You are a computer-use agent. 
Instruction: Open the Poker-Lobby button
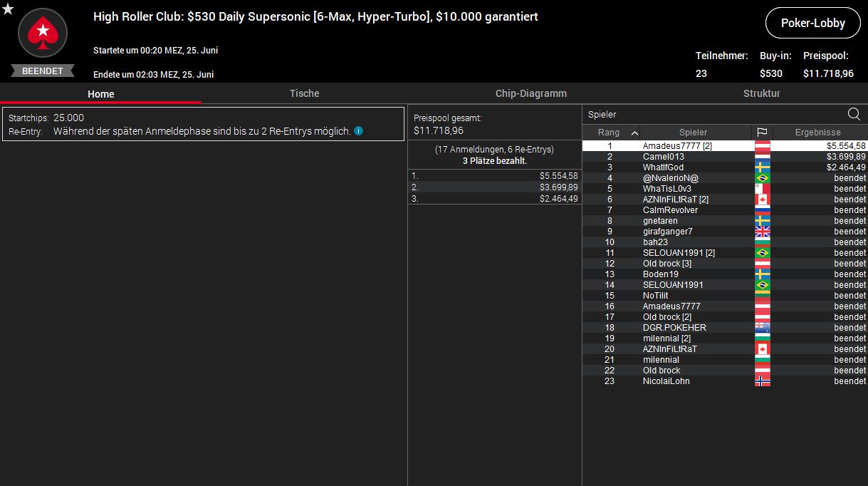812,23
